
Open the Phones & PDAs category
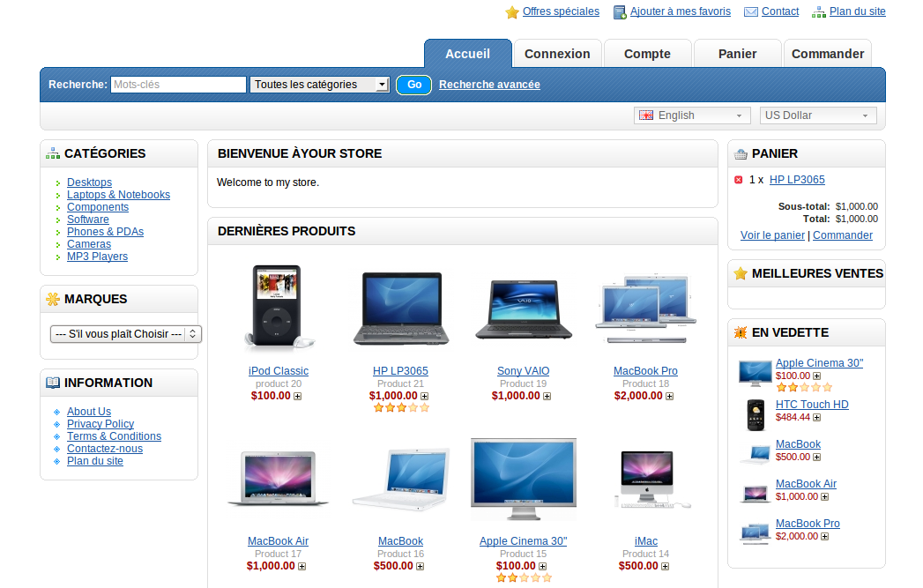click(106, 232)
